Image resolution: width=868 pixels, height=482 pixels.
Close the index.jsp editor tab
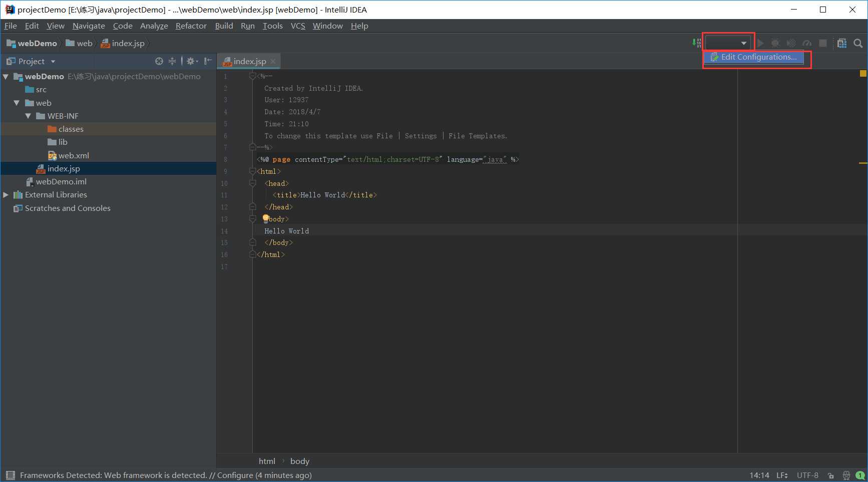(273, 61)
